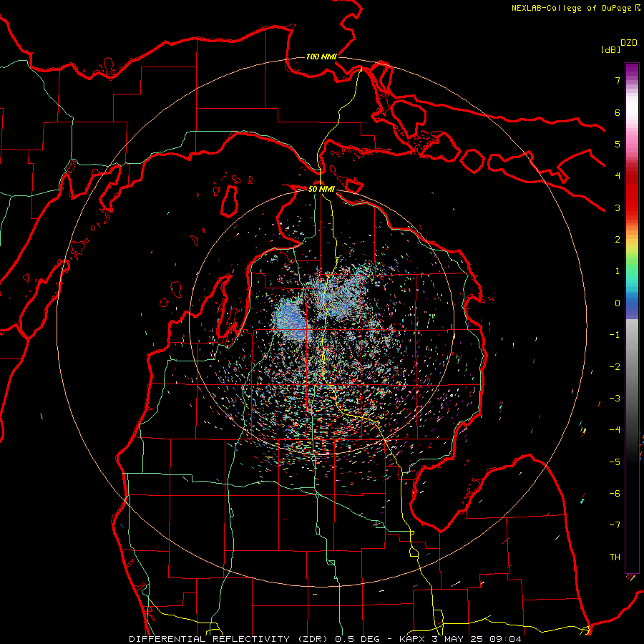The width and height of the screenshot is (644, 644).
Task: Click the TH label on color scale
Action: (x=615, y=557)
